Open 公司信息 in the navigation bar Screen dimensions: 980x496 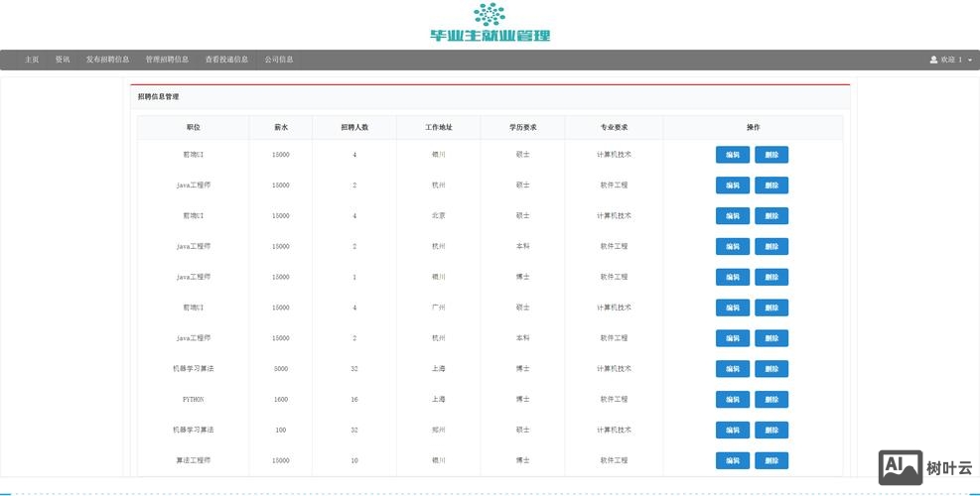(x=279, y=60)
